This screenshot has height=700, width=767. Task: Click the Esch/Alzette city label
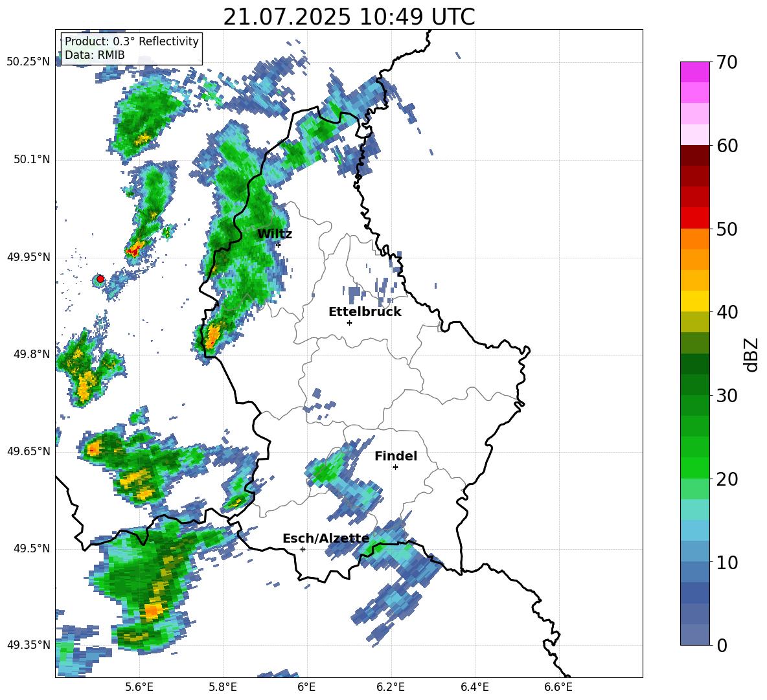pos(326,539)
